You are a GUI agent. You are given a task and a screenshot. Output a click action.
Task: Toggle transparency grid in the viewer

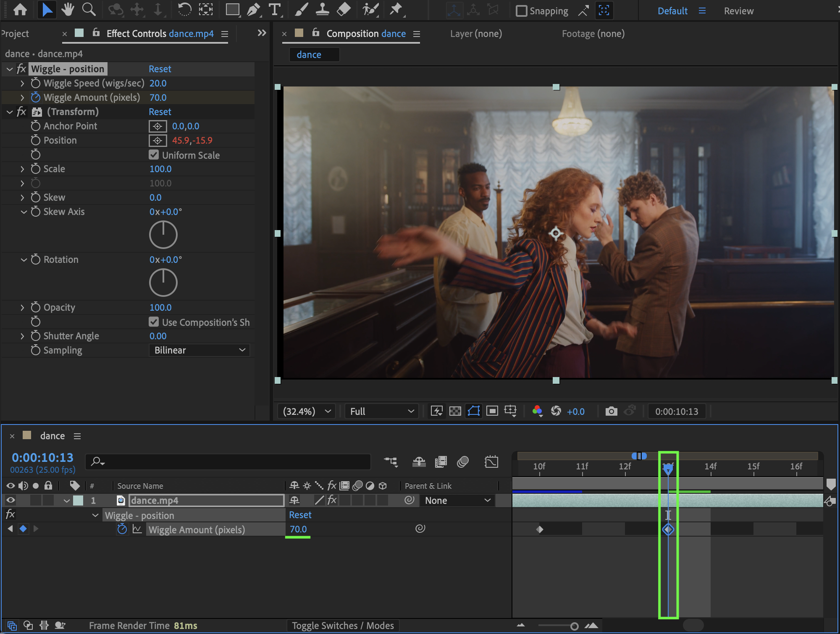point(455,411)
